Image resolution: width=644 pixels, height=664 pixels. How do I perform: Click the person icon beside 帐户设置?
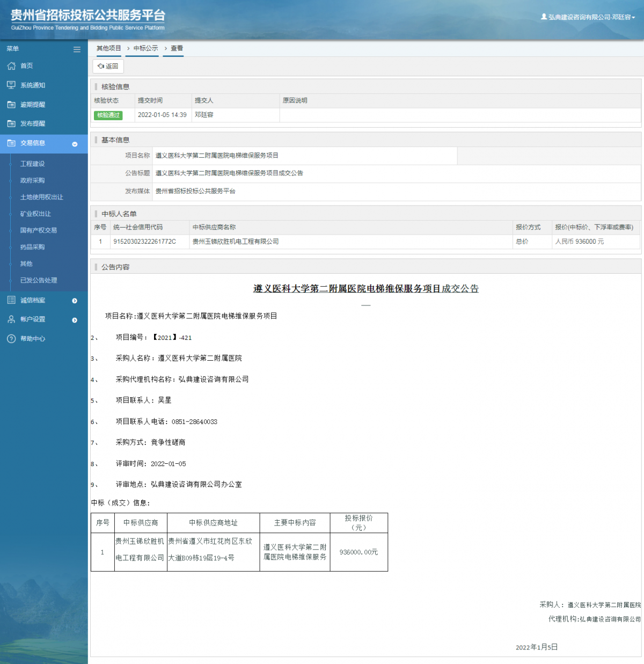point(11,319)
